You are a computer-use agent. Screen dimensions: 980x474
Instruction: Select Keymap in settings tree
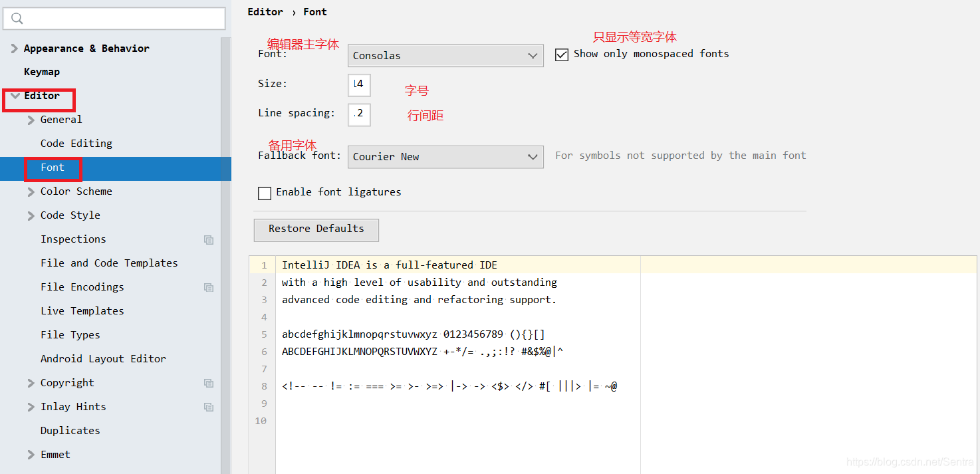(x=42, y=72)
